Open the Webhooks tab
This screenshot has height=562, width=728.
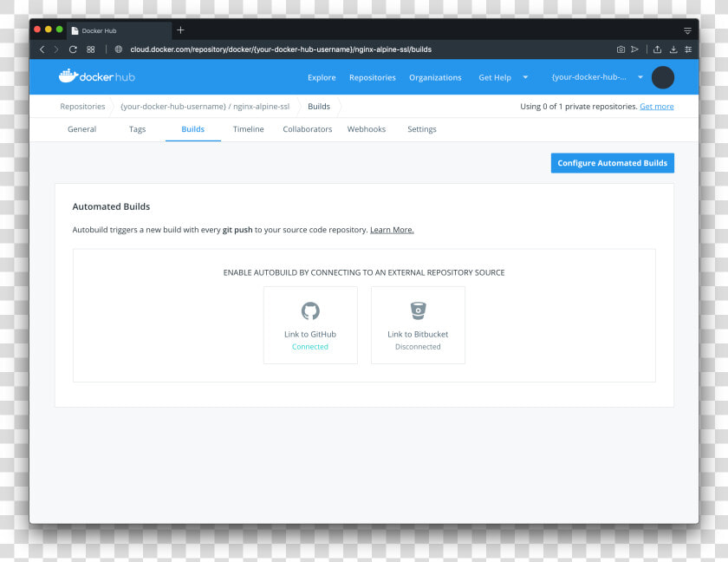coord(367,129)
